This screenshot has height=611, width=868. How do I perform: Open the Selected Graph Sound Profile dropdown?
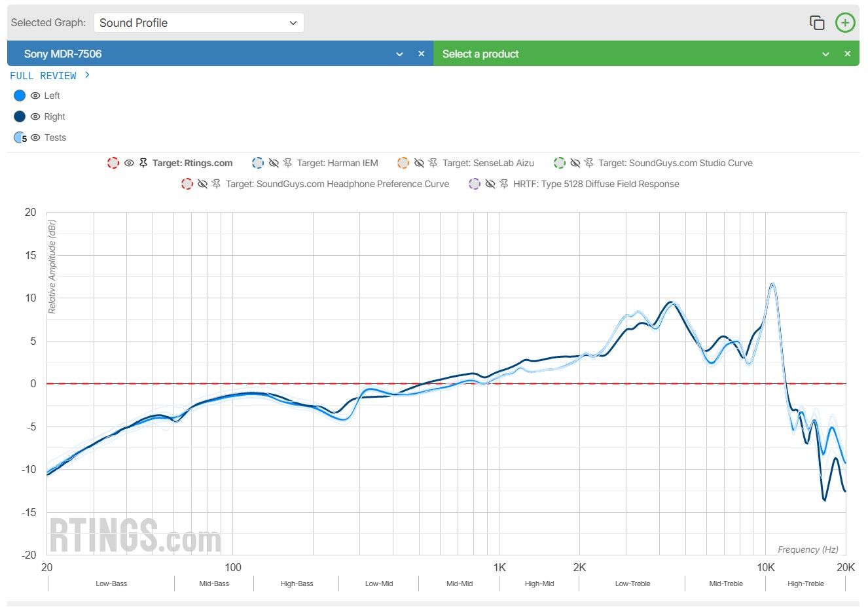point(199,23)
